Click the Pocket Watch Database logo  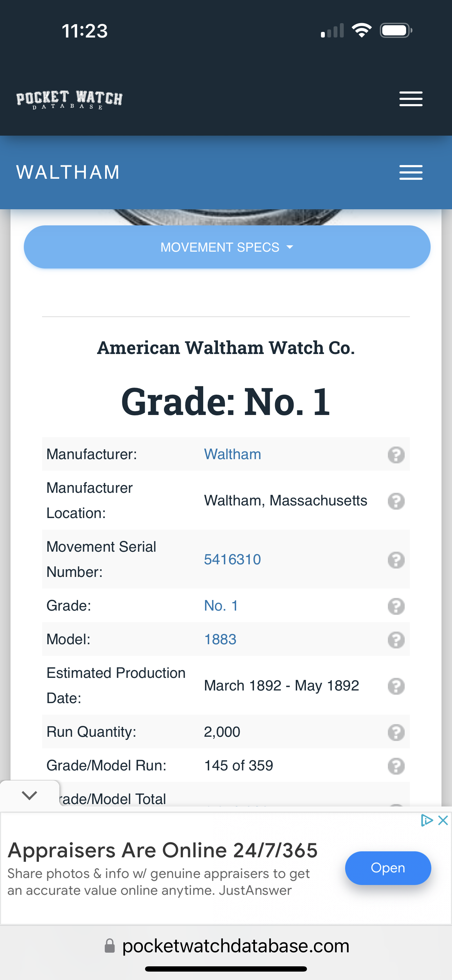pyautogui.click(x=69, y=100)
